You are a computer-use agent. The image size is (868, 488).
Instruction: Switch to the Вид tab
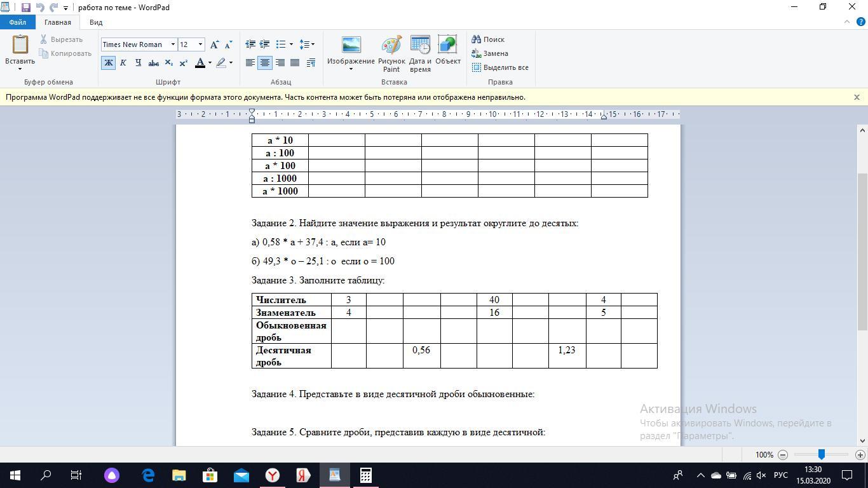(x=96, y=22)
